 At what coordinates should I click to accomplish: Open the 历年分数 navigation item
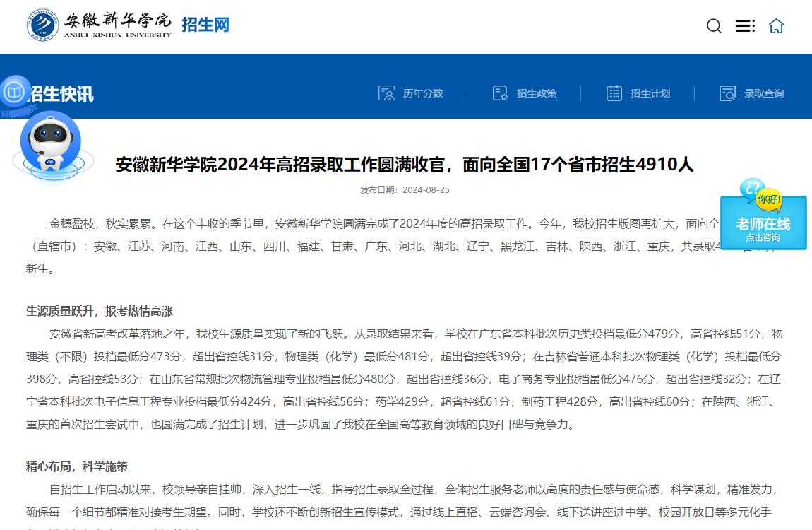[x=424, y=93]
